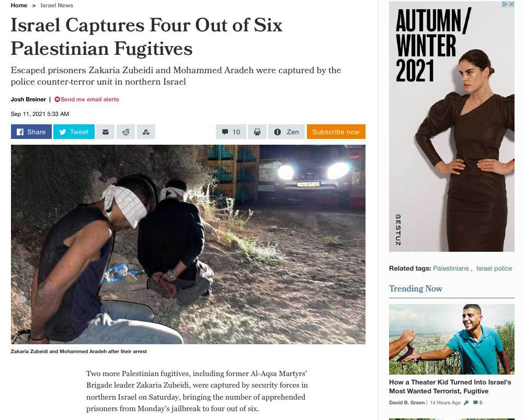Open Israel News breadcrumb section
This screenshot has width=525, height=420.
[56, 5]
